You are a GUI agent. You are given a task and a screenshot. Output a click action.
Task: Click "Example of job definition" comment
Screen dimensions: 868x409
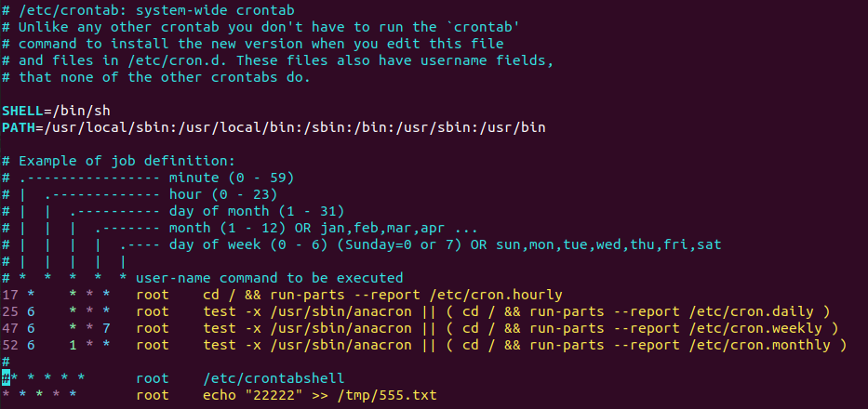[x=127, y=161]
